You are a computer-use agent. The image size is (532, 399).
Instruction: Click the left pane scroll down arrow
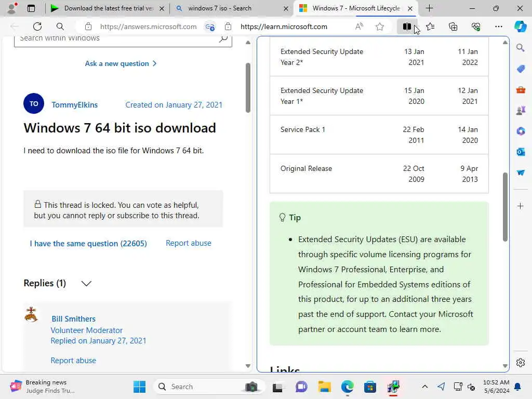[248, 366]
